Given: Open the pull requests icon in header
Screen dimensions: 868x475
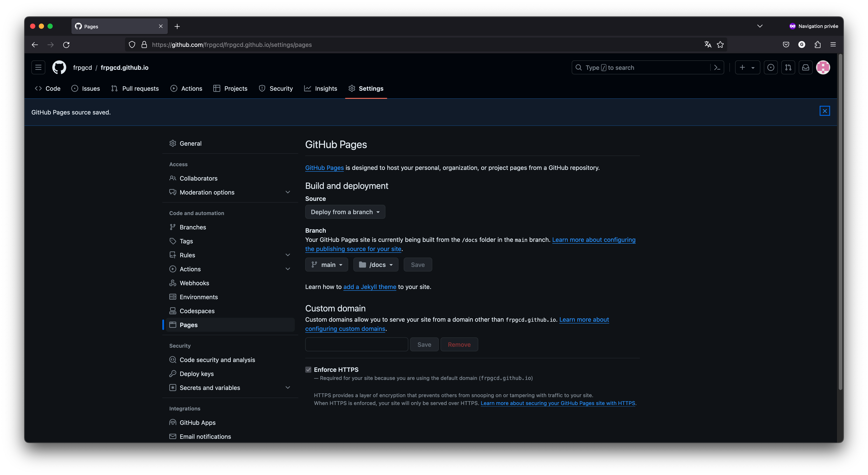Looking at the screenshot, I should [x=788, y=67].
